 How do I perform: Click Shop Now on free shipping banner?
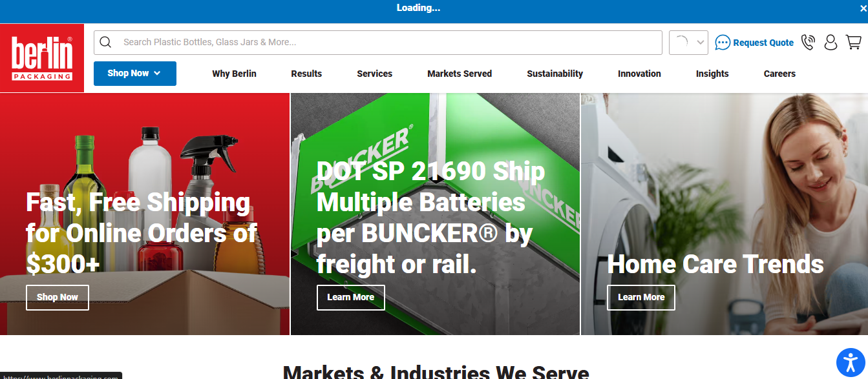tap(58, 297)
